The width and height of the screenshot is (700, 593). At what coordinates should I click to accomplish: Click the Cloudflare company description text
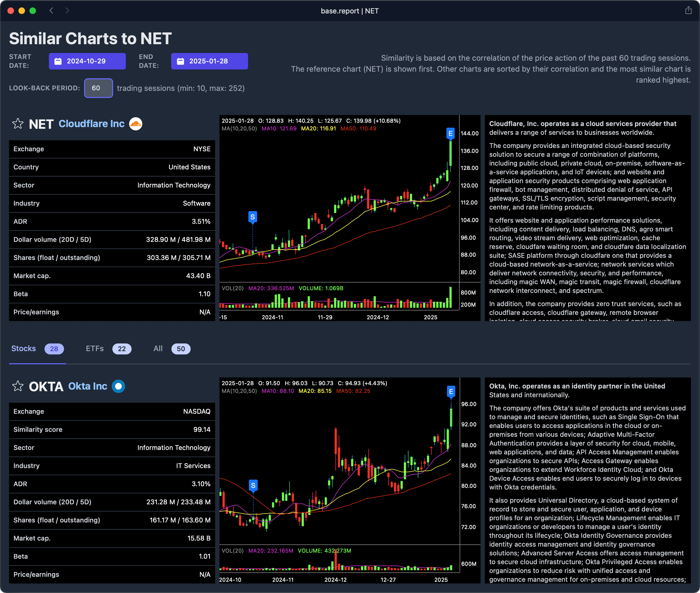(x=588, y=218)
